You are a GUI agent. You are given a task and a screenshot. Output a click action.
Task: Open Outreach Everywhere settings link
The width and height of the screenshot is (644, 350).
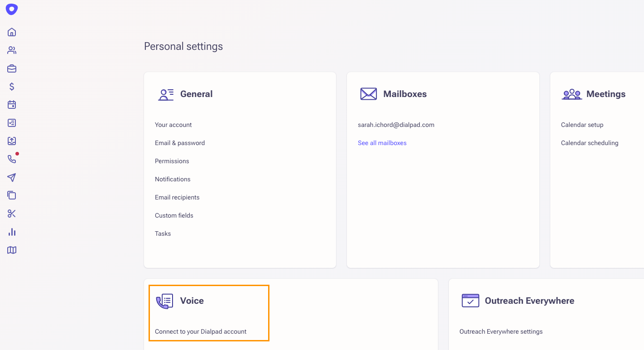click(x=501, y=331)
